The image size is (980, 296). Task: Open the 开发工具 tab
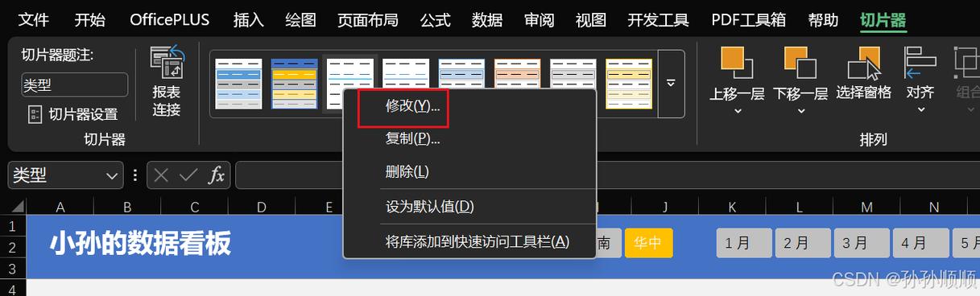(x=658, y=19)
